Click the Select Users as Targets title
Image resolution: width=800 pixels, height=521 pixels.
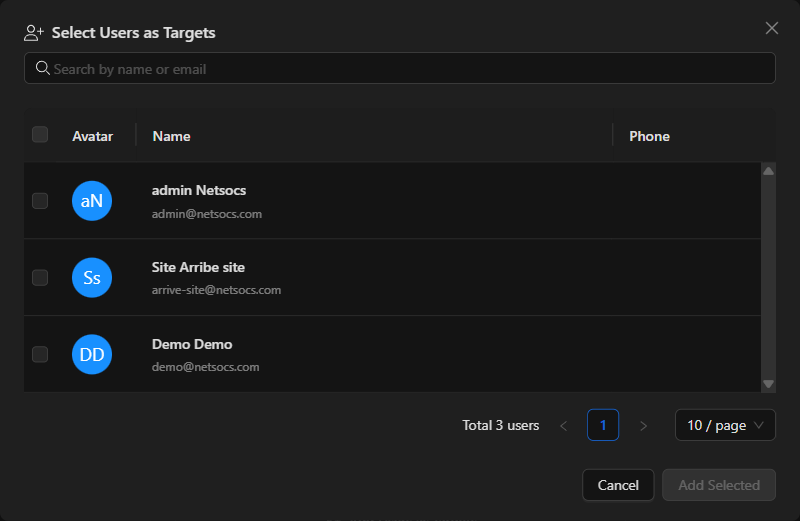click(x=134, y=33)
